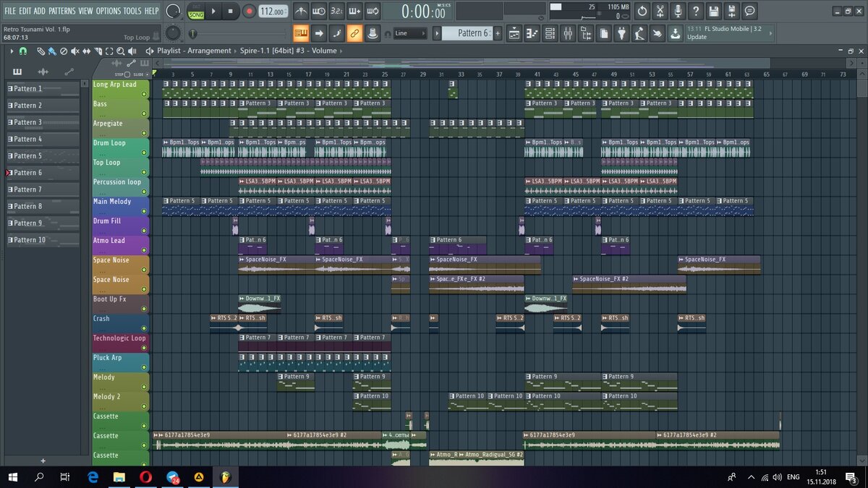The height and width of the screenshot is (488, 868).
Task: Toggle the metronome icon
Action: pos(301,11)
